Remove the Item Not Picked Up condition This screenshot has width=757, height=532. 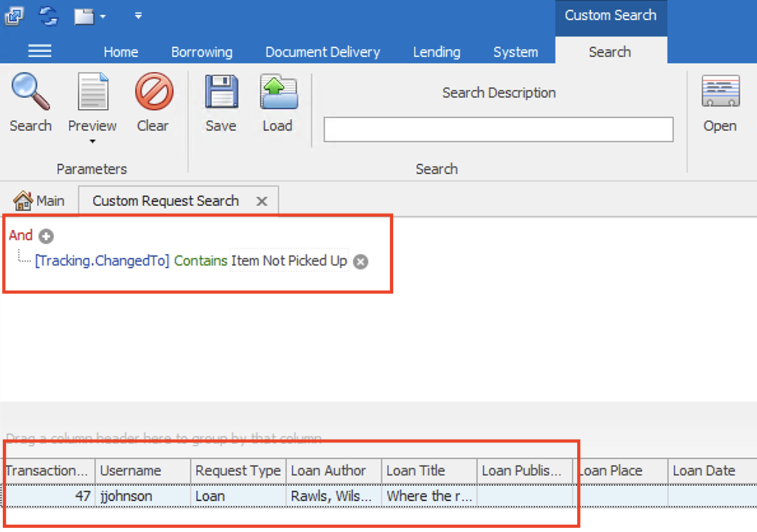point(360,262)
